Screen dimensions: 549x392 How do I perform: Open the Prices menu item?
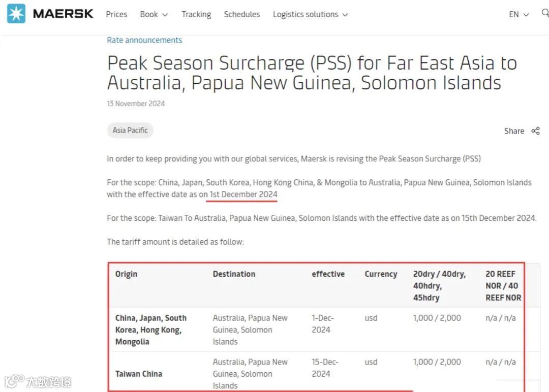pos(116,14)
